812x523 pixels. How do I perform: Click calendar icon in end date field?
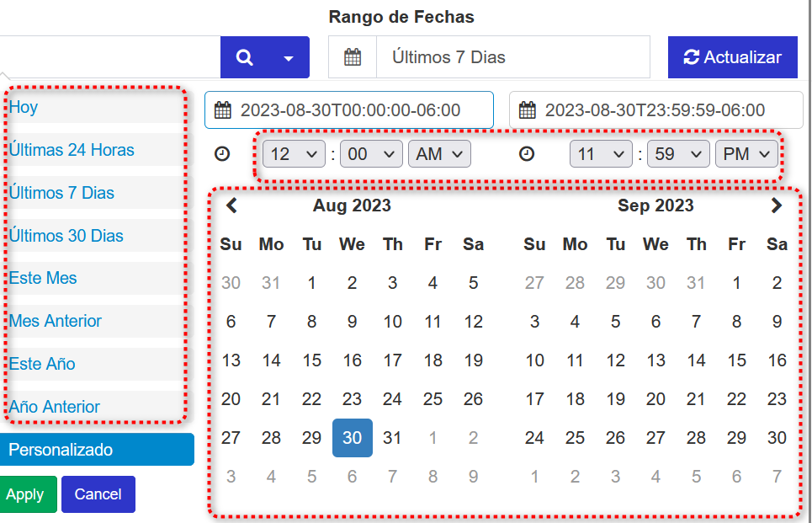point(528,110)
